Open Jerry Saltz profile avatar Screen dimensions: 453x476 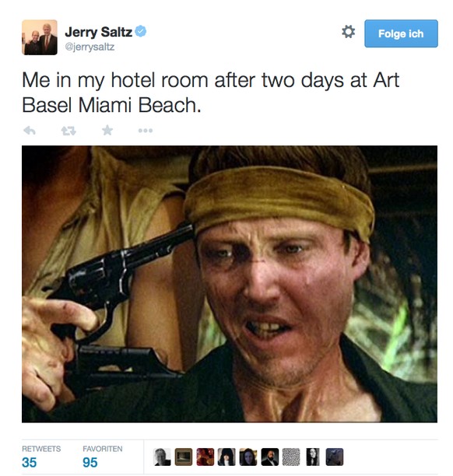coord(40,37)
